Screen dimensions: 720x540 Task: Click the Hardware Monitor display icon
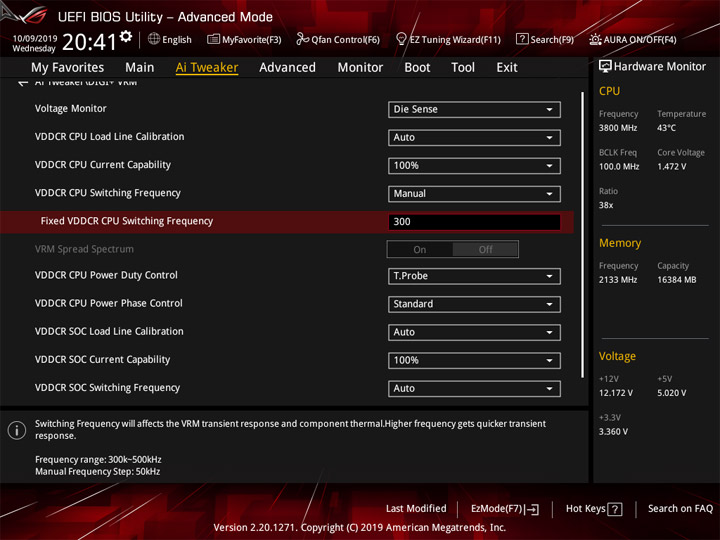pyautogui.click(x=605, y=67)
